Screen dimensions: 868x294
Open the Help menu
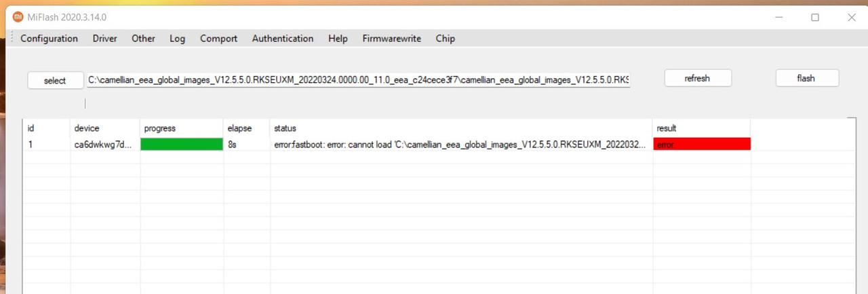(x=338, y=39)
